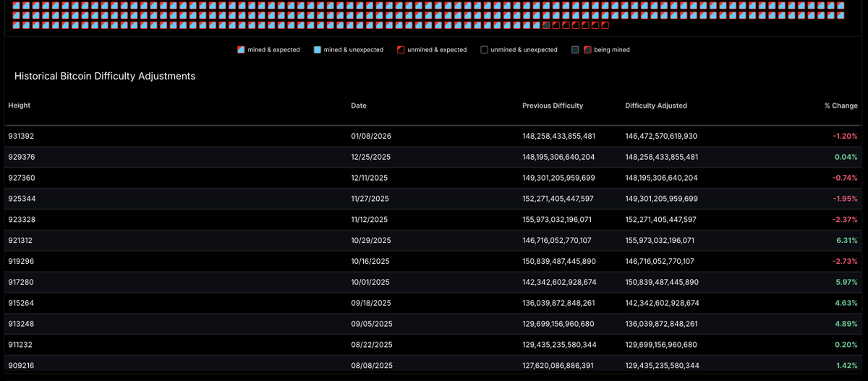Select block height 915264
The width and height of the screenshot is (868, 381).
coord(21,304)
